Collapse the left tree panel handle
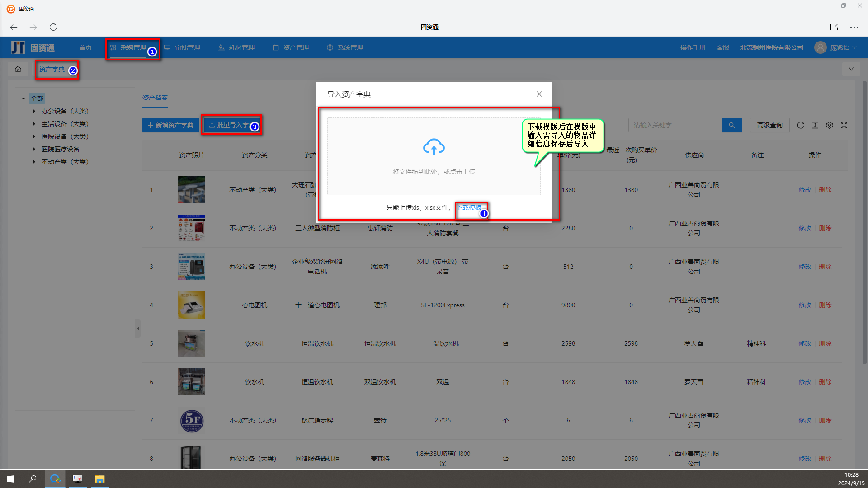The image size is (868, 488). [138, 328]
